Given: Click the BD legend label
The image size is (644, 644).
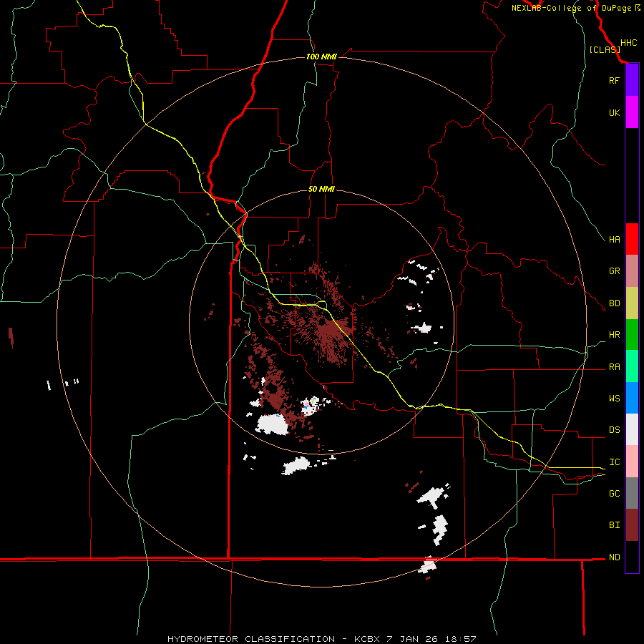Looking at the screenshot, I should click(x=614, y=303).
